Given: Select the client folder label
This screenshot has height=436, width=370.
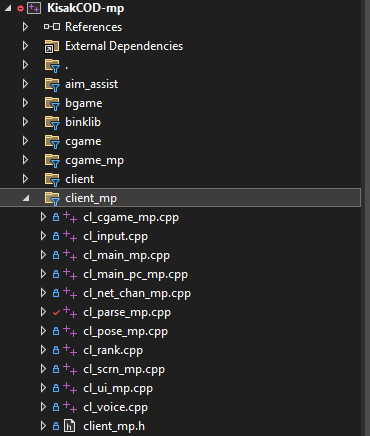Looking at the screenshot, I should (80, 179).
